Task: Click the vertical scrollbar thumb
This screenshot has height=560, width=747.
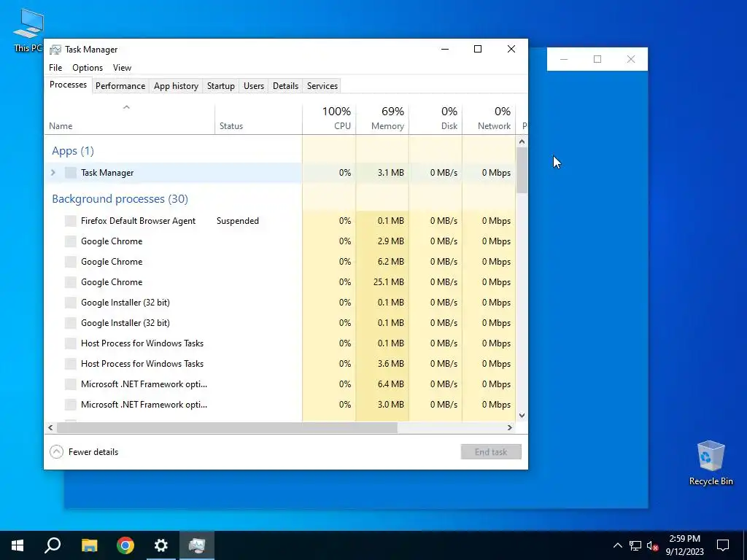Action: tap(522, 170)
